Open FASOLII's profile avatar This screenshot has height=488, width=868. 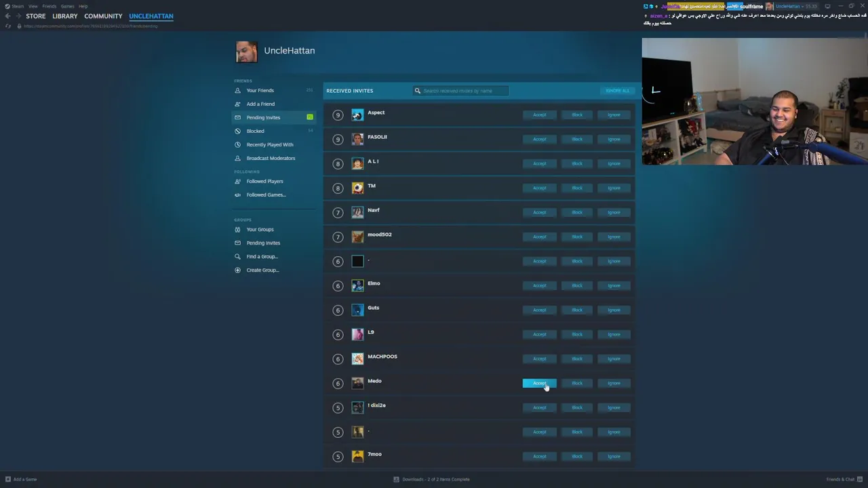pos(357,139)
